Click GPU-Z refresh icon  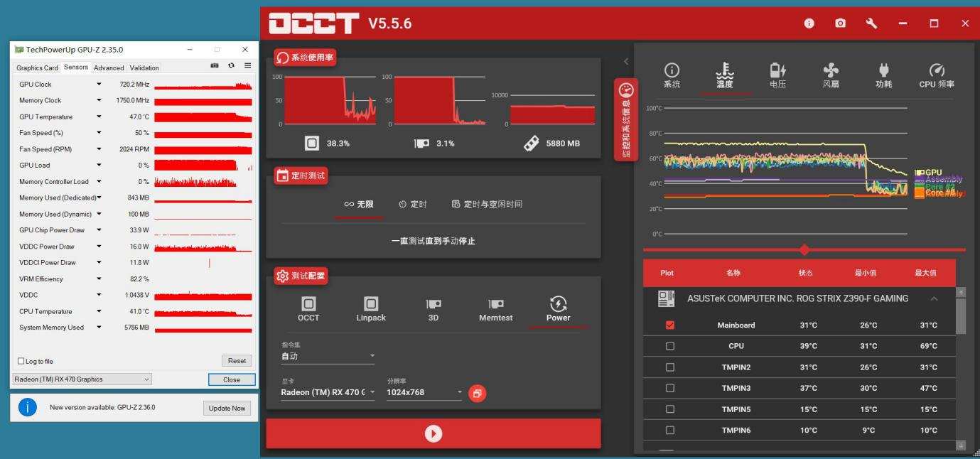(231, 65)
